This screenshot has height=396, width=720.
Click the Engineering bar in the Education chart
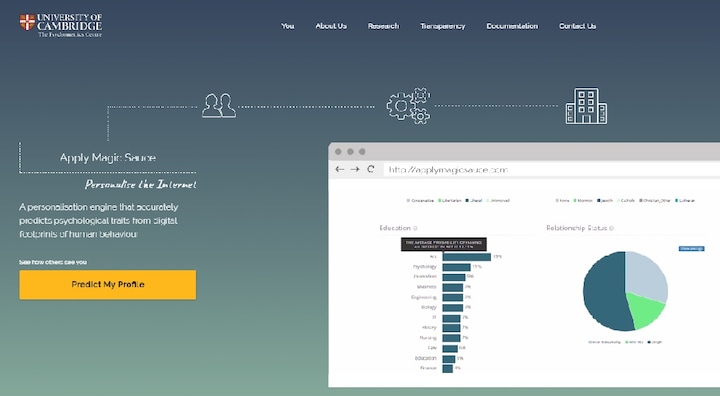453,297
